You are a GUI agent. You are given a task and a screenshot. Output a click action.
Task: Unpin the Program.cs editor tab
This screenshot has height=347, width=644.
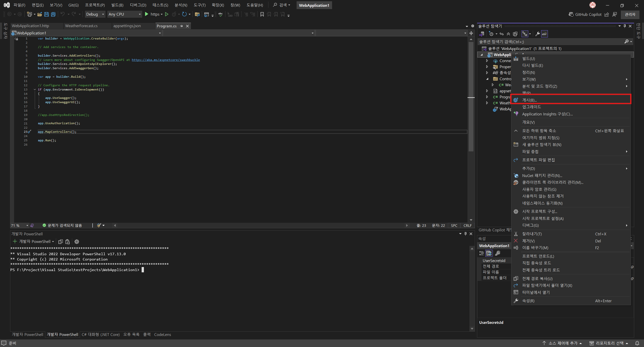[181, 26]
